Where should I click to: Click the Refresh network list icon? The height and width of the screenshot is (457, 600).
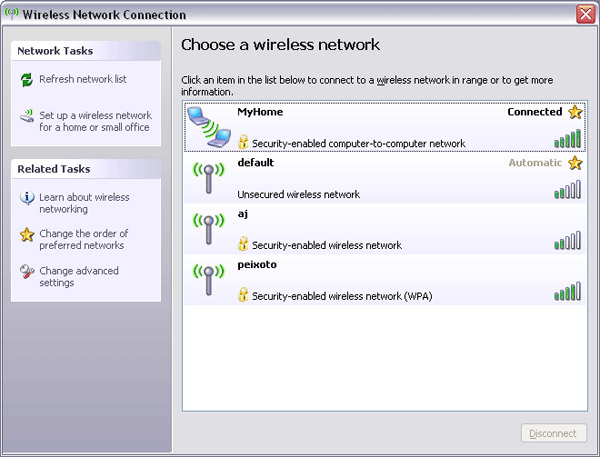coord(27,80)
